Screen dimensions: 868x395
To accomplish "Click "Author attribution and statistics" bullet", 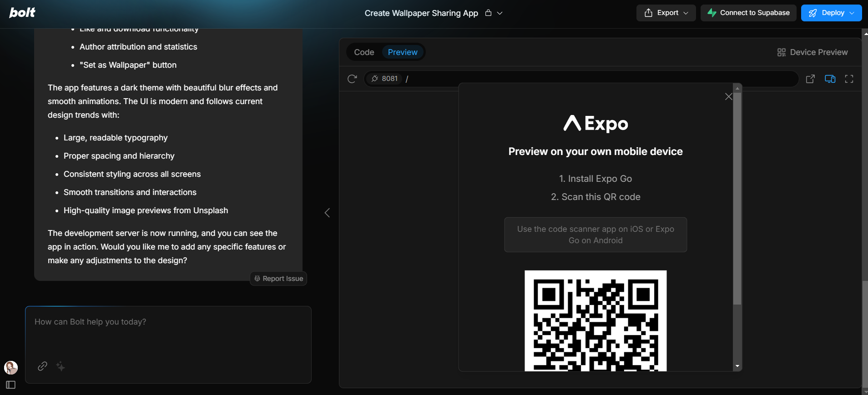I will 138,47.
